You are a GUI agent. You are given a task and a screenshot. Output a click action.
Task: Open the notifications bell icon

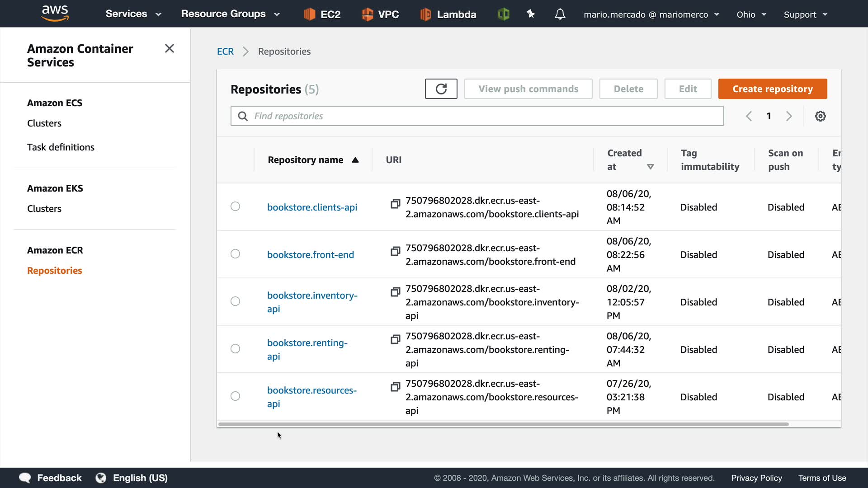(560, 14)
